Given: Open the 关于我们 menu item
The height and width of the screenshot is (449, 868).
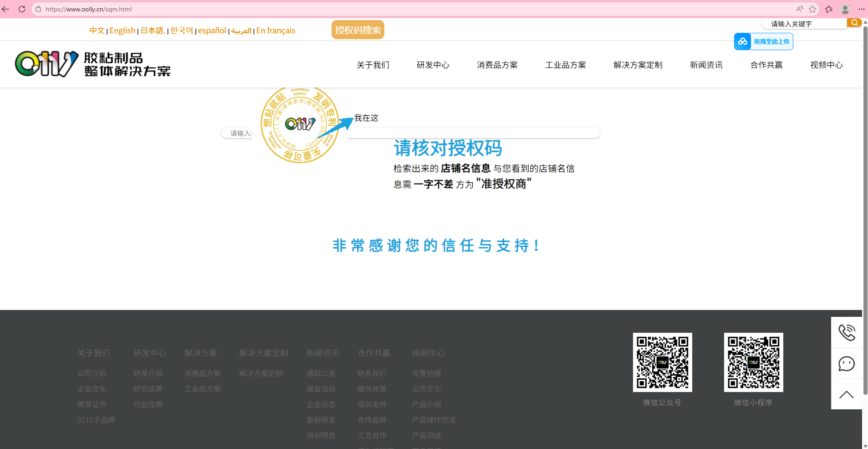Looking at the screenshot, I should click(x=373, y=65).
